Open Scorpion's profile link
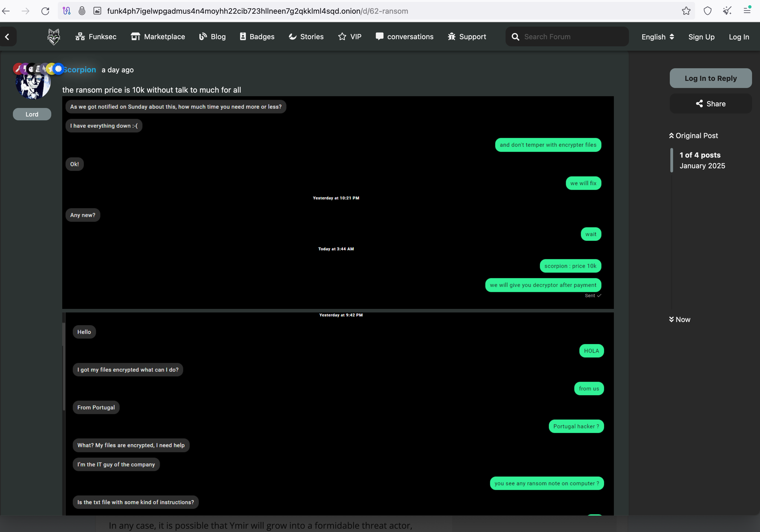The width and height of the screenshot is (760, 532). click(x=79, y=69)
